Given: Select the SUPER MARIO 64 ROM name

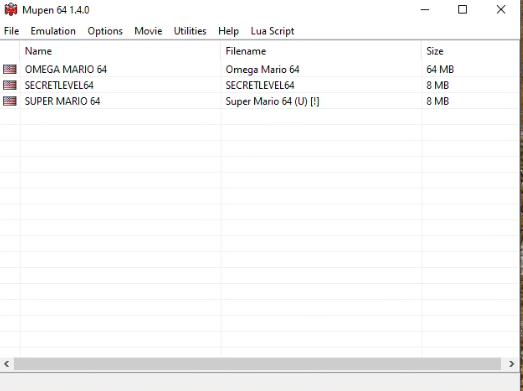Looking at the screenshot, I should 62,101.
